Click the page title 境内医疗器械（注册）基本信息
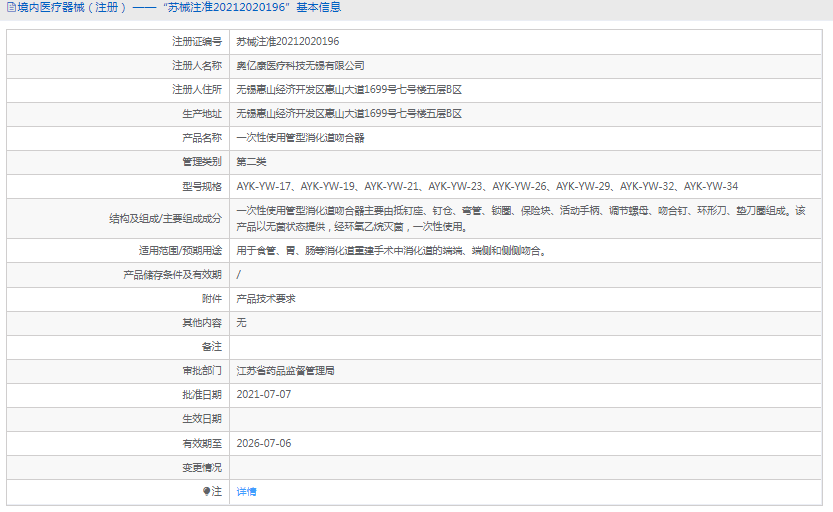 (179, 7)
